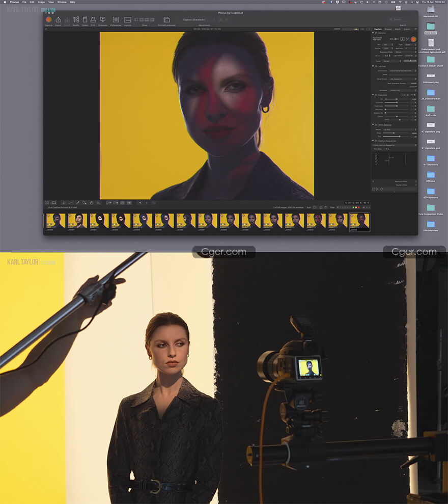Select the third radio button in the sequencer list

pyautogui.click(x=376, y=161)
